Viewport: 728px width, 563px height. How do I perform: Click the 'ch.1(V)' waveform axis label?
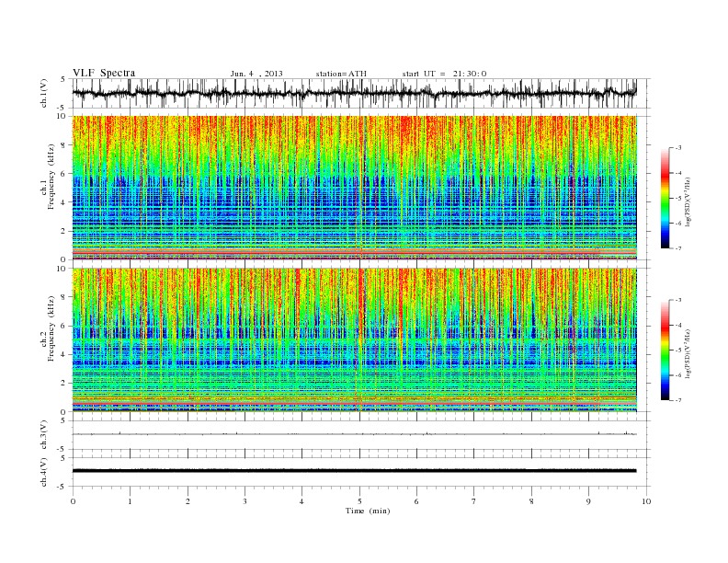pyautogui.click(x=45, y=95)
